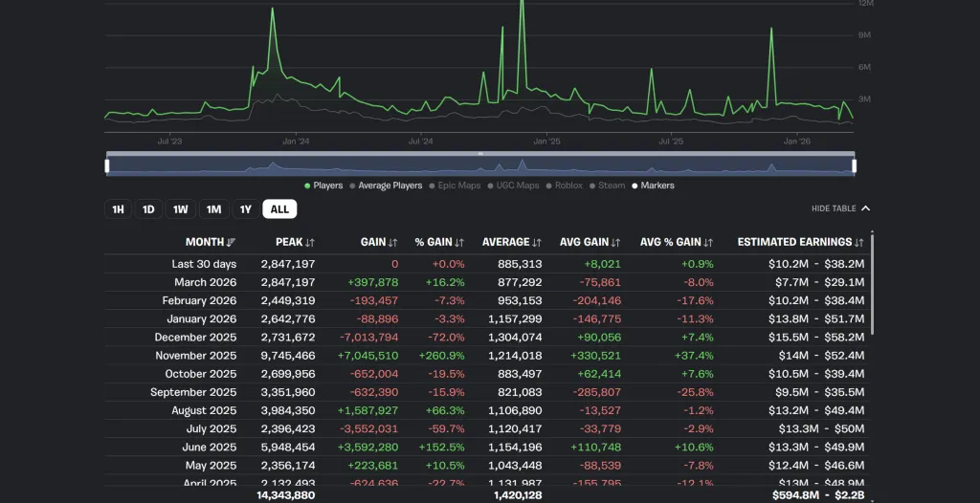Sort by AVERAGE column arrows icon
The width and height of the screenshot is (980, 503).
click(537, 243)
